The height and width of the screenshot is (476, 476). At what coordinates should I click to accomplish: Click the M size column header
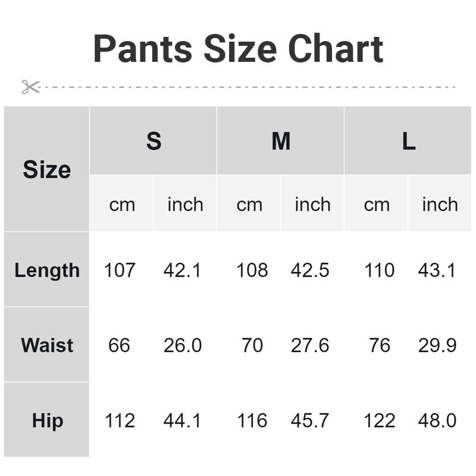[281, 142]
